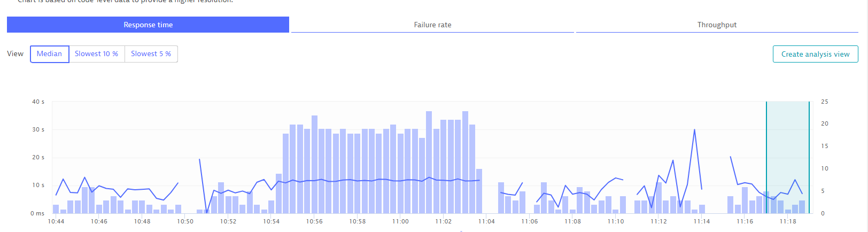The width and height of the screenshot is (868, 232).
Task: Select the Median view option
Action: pos(49,54)
